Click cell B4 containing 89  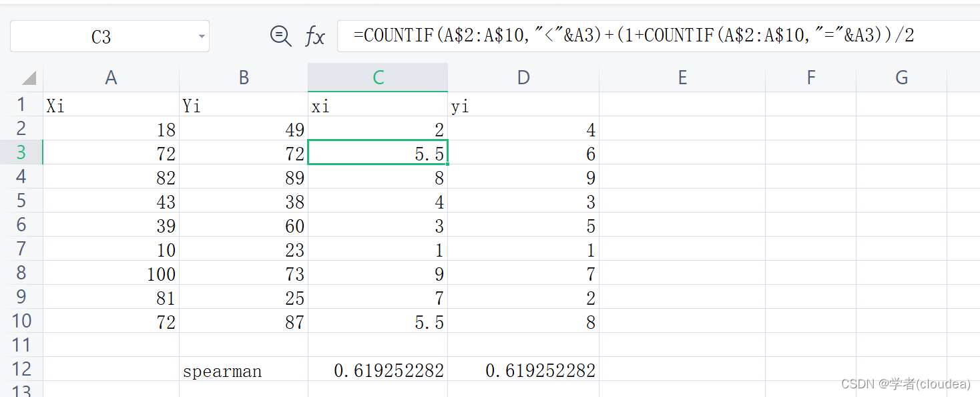pos(244,176)
